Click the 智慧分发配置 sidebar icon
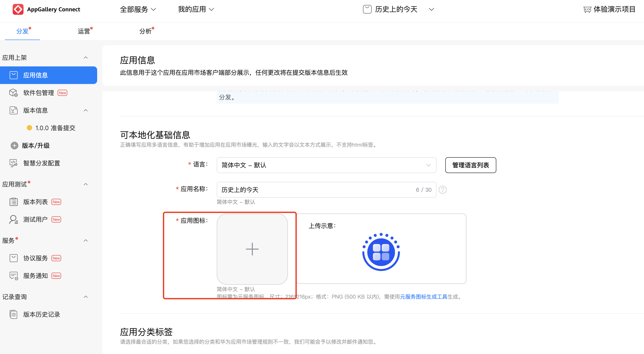Screen dimensions: 644x354 [13, 163]
